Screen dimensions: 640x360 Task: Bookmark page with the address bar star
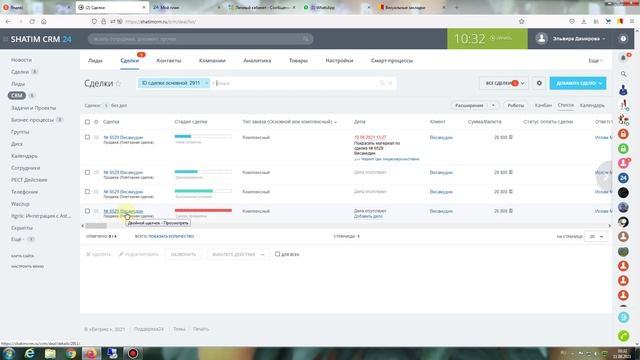[521, 22]
